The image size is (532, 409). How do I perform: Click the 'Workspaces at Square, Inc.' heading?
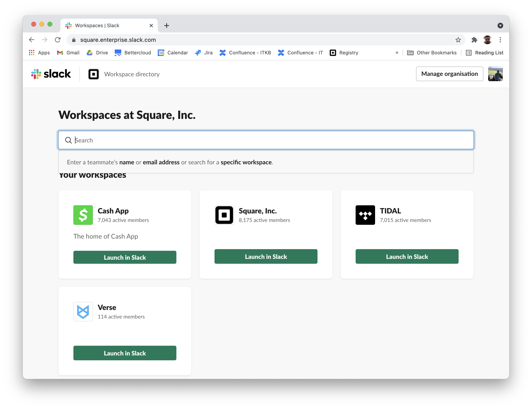[x=127, y=115]
